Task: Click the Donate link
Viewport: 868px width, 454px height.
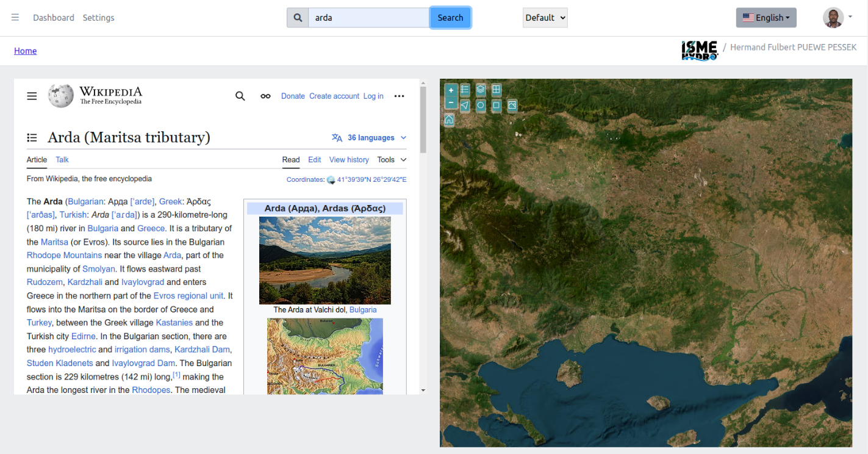Action: pos(293,96)
